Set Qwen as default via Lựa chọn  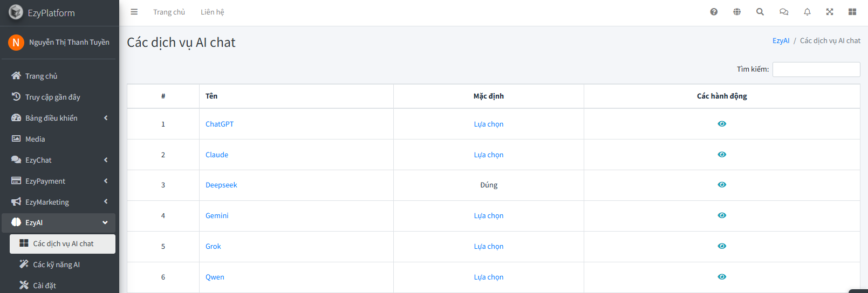tap(489, 277)
